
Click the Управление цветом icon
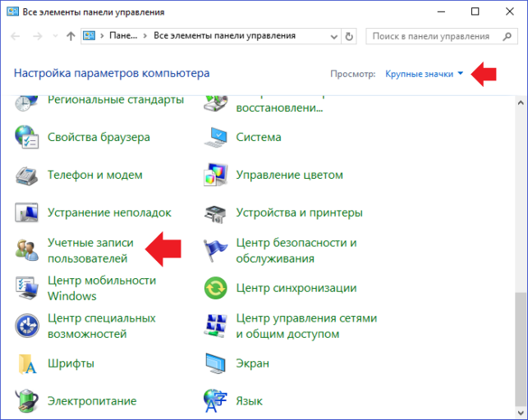click(x=215, y=175)
